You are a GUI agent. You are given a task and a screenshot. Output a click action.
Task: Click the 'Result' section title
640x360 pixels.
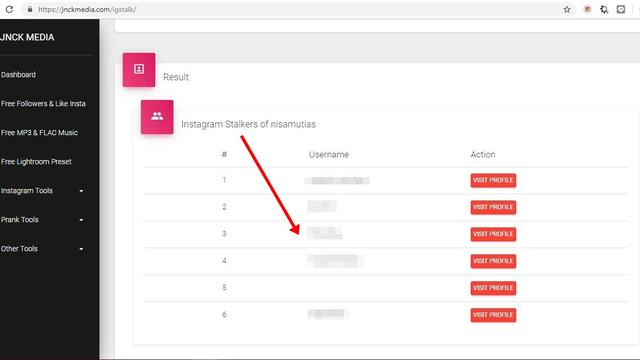click(176, 77)
